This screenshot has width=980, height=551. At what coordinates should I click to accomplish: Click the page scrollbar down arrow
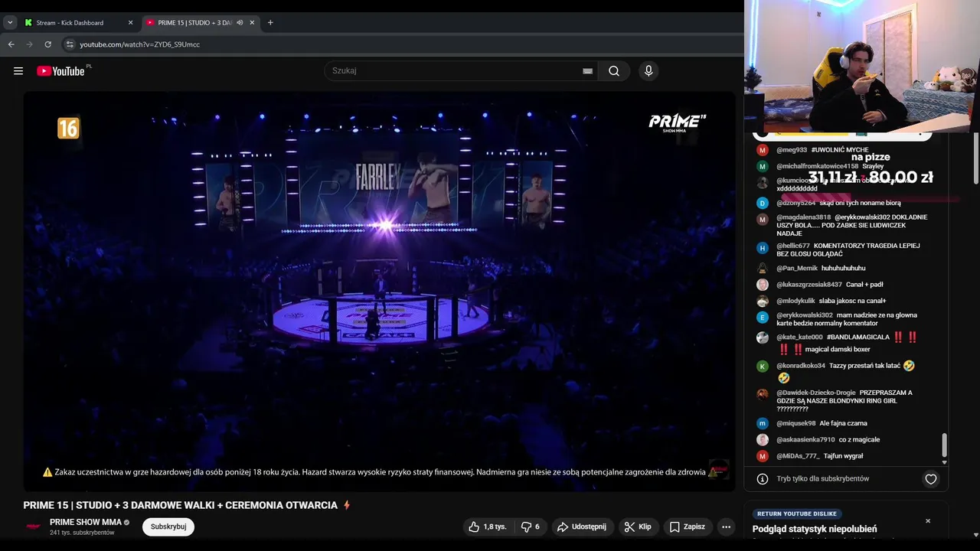tap(975, 535)
